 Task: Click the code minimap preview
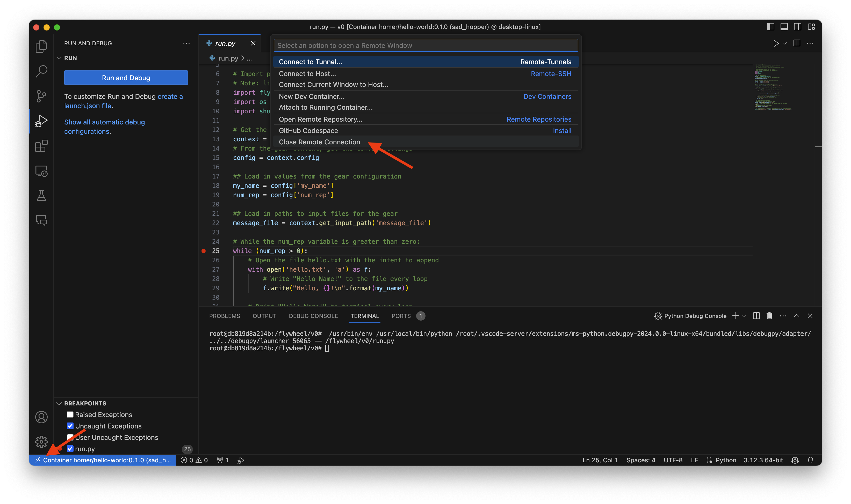tap(773, 87)
